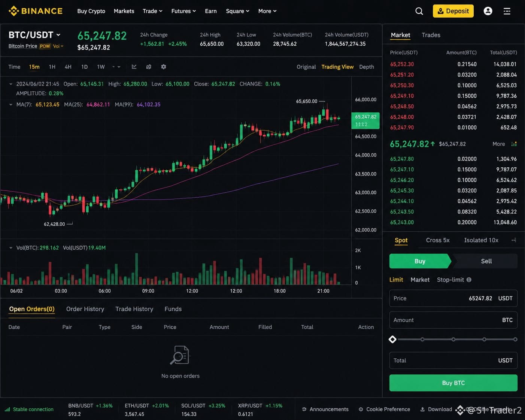525x420 pixels.
Task: Open the Announcements footer link
Action: coord(329,409)
